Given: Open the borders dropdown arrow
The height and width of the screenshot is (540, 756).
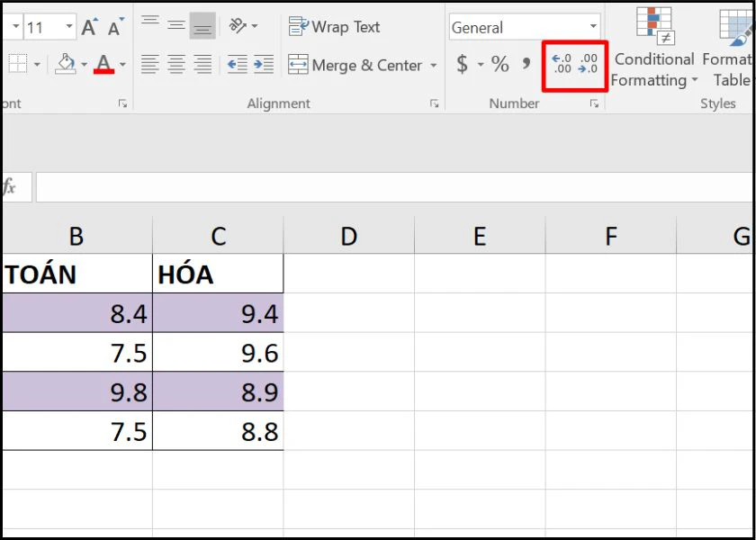Looking at the screenshot, I should (37, 64).
